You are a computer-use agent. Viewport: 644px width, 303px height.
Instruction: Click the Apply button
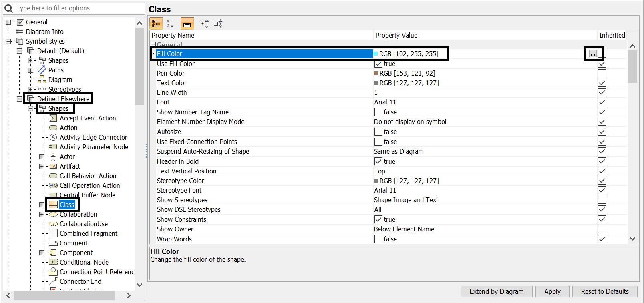tap(552, 291)
